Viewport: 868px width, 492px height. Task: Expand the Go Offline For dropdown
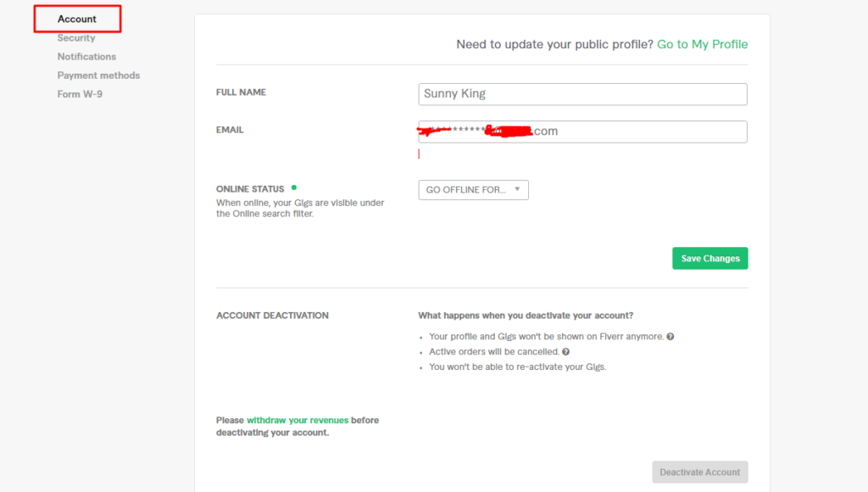pos(473,190)
